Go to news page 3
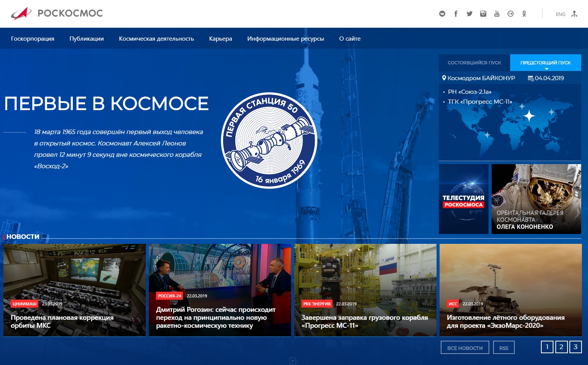 coord(575,347)
